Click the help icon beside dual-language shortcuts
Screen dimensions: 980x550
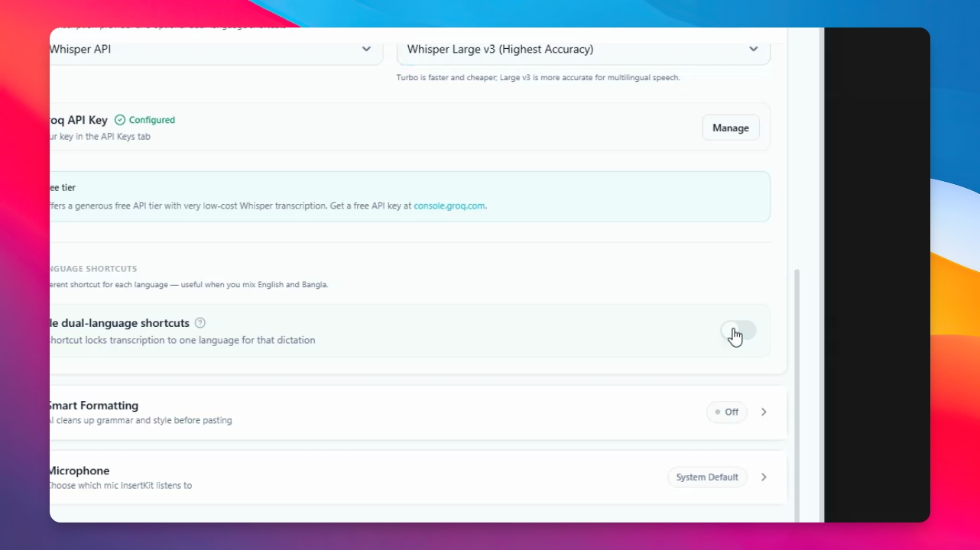tap(200, 323)
